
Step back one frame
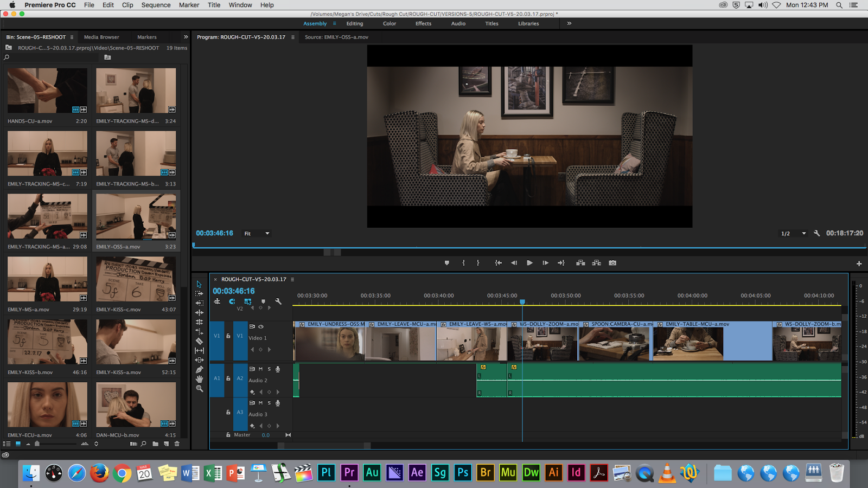point(514,263)
